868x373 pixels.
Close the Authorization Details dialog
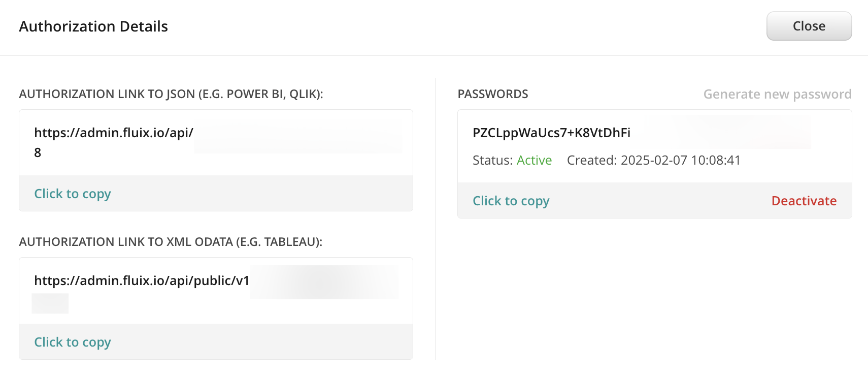(809, 26)
